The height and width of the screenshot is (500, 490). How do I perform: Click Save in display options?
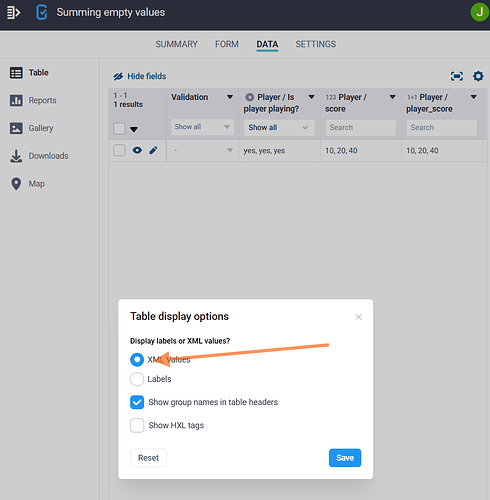pyautogui.click(x=345, y=458)
